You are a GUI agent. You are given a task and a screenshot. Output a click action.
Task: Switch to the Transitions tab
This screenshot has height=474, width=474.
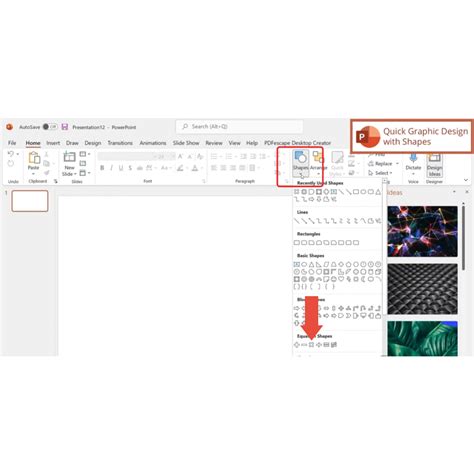120,143
